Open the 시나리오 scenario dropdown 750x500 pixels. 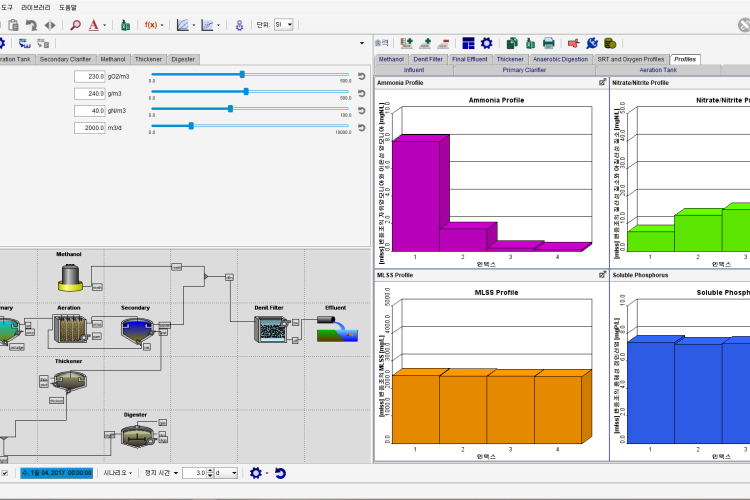point(118,473)
